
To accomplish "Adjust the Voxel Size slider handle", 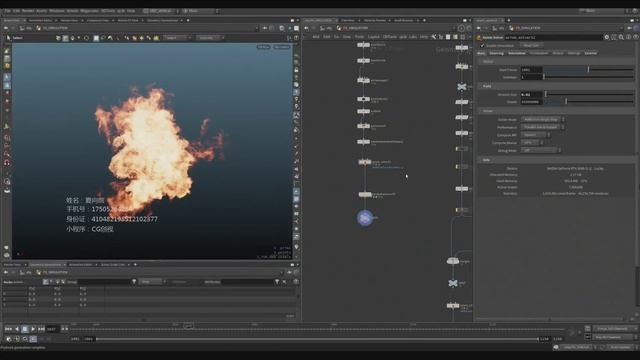I will click(546, 94).
